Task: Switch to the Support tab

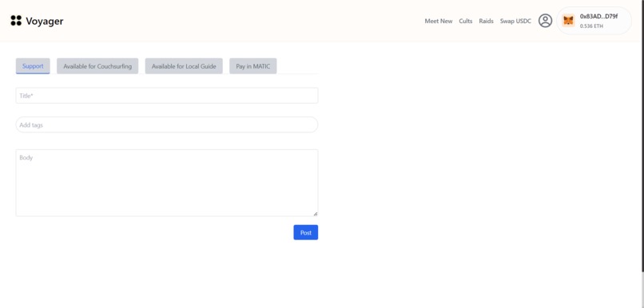Action: (x=33, y=66)
